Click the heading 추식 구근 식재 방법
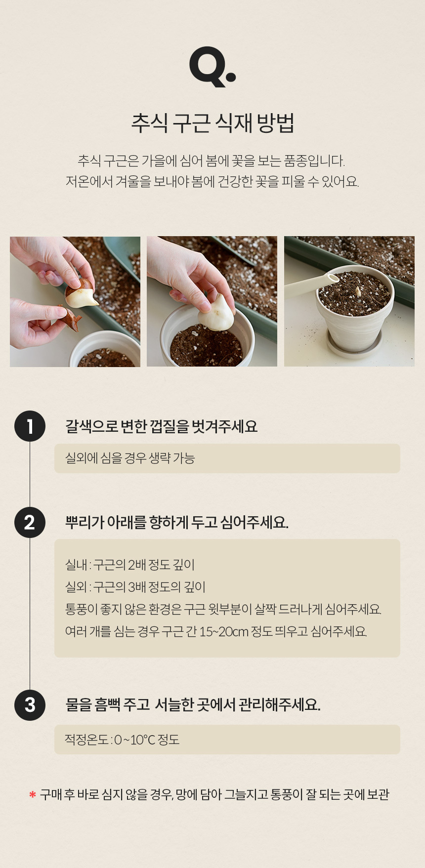The height and width of the screenshot is (868, 425). (212, 123)
